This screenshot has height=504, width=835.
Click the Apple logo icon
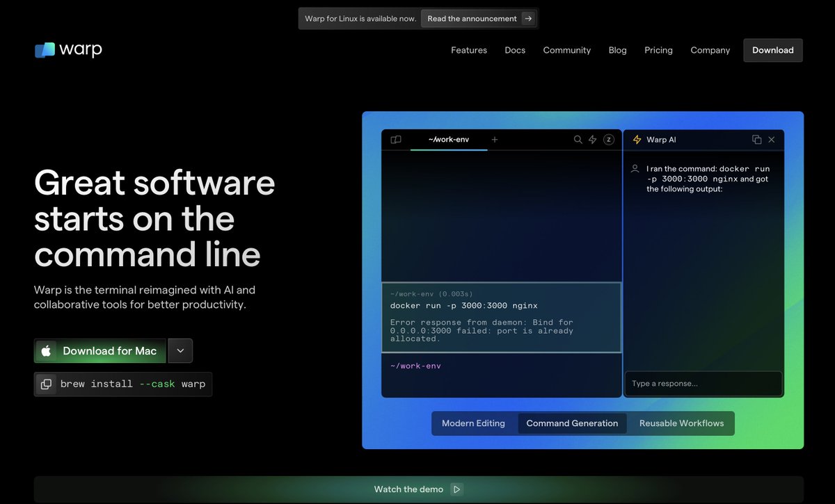(x=46, y=351)
